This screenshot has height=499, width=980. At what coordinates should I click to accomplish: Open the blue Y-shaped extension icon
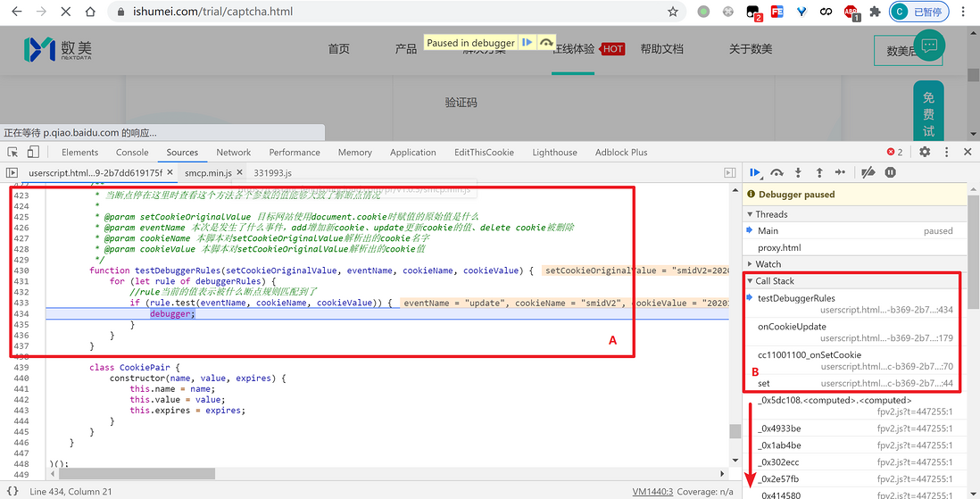pyautogui.click(x=801, y=12)
